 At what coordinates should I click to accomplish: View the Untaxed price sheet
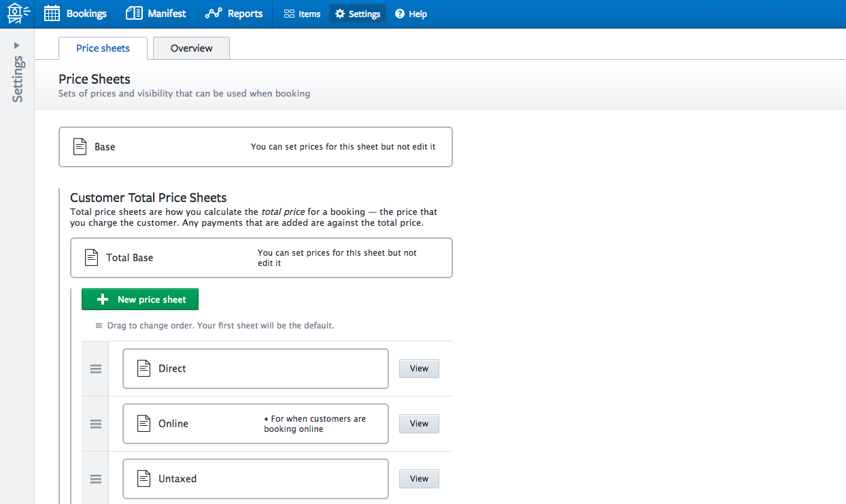tap(419, 479)
